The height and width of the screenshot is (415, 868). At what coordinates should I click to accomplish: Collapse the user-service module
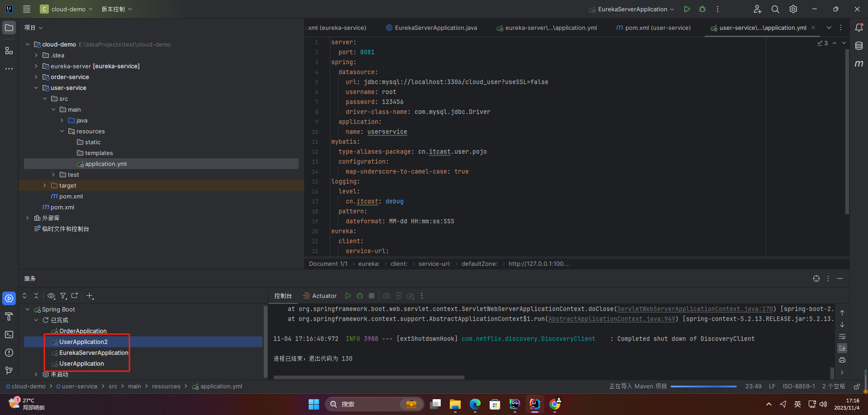(36, 88)
